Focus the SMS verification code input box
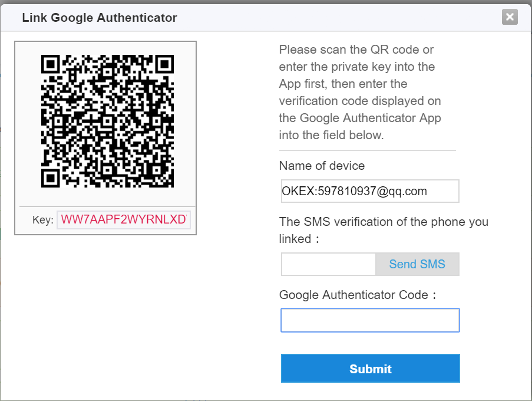This screenshot has height=401, width=532. pos(328,264)
